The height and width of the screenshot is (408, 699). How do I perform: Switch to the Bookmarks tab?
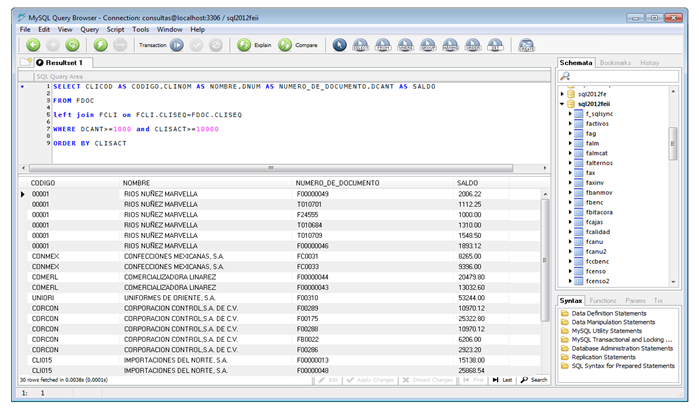click(615, 63)
